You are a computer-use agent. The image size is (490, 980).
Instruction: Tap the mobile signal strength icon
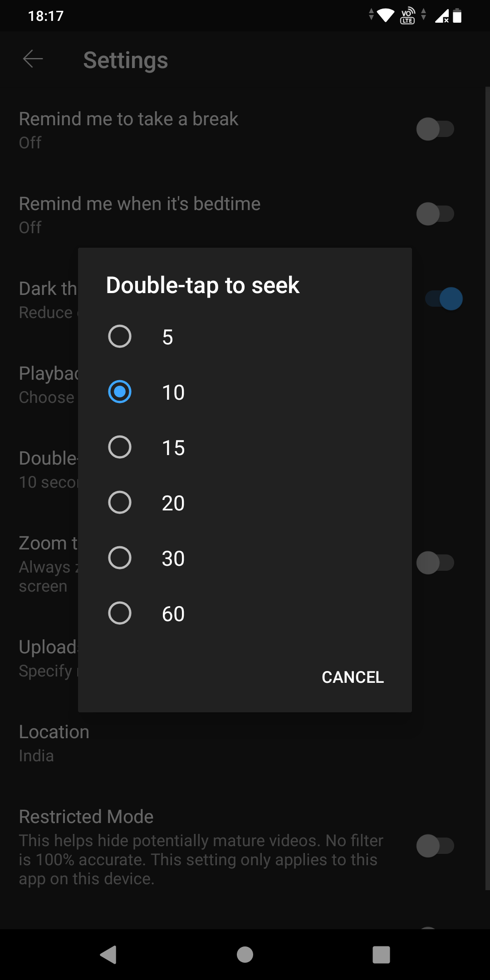coord(441,16)
